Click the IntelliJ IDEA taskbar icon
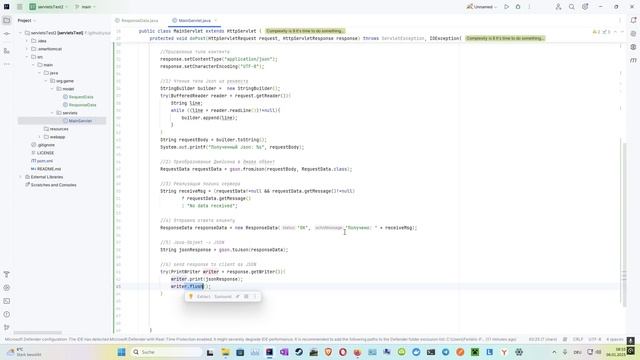The width and height of the screenshot is (640, 360). tap(269, 352)
